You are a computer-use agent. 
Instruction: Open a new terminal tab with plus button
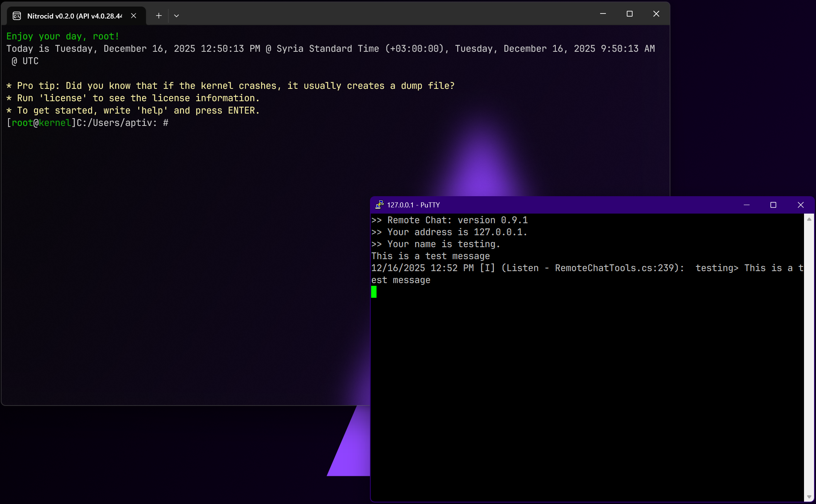tap(159, 16)
